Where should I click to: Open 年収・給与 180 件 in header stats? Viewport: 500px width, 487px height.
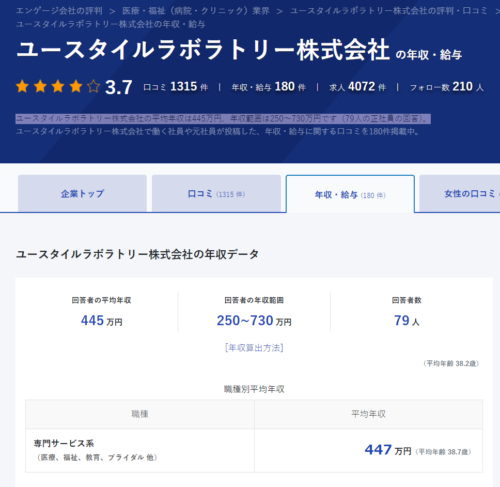coord(269,87)
